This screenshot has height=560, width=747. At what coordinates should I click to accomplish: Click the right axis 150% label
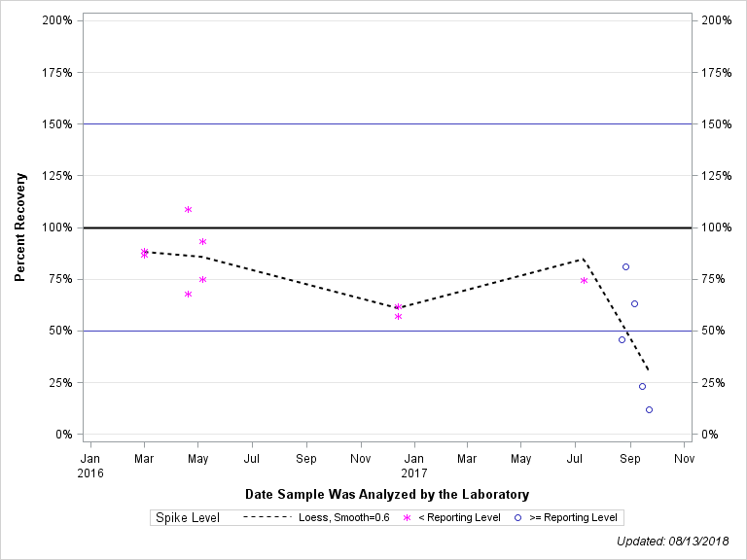[x=717, y=124]
